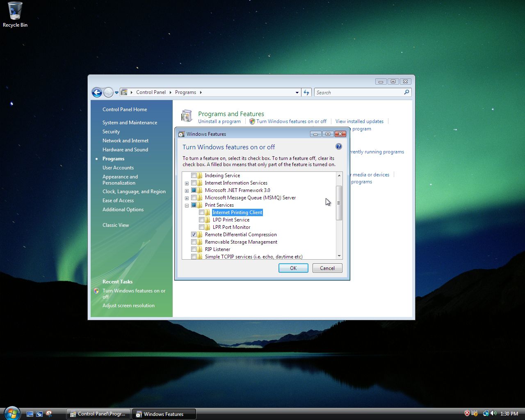The image size is (525, 420).
Task: Click shield icon beside Recent Tasks entry
Action: (96, 291)
